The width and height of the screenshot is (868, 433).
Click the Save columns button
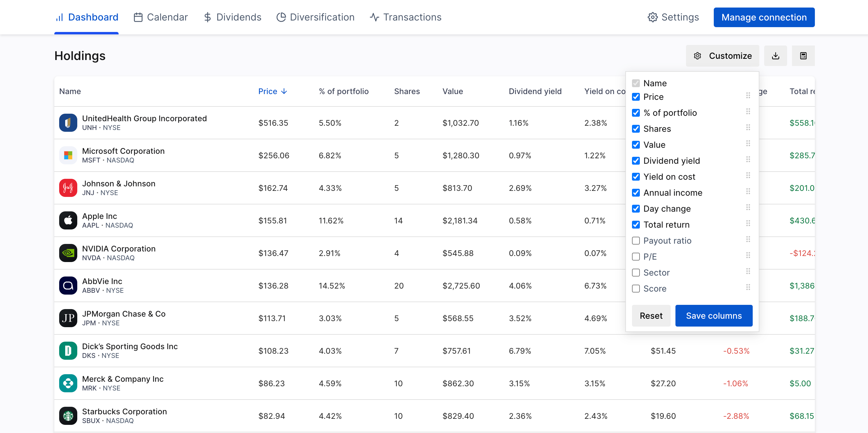click(713, 315)
